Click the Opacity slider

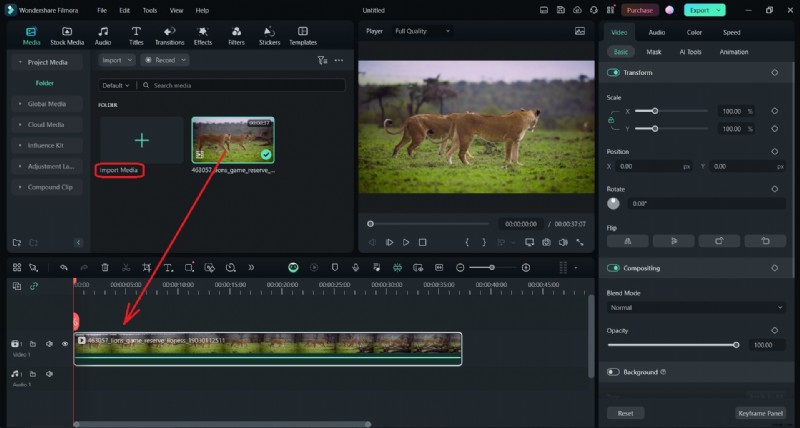(672, 345)
